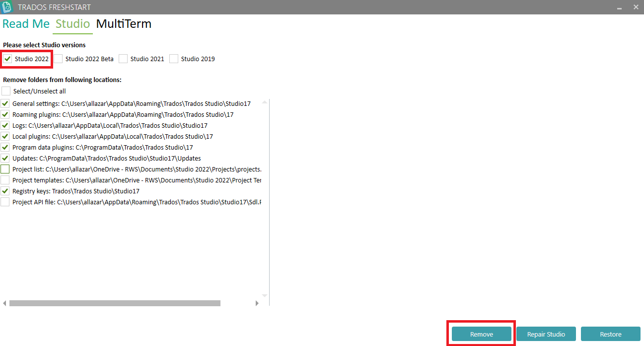The image size is (644, 346).
Task: Enable the Project API file checkbox
Action: (5, 202)
